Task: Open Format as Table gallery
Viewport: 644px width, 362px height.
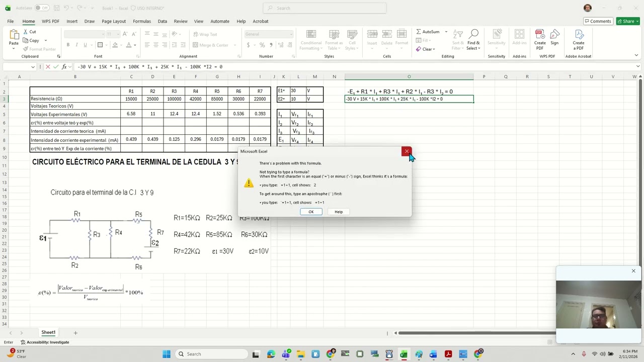Action: click(334, 40)
